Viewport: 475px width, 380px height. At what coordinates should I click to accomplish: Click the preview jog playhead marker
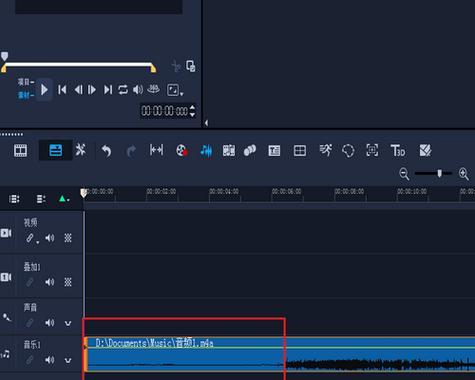[5, 56]
